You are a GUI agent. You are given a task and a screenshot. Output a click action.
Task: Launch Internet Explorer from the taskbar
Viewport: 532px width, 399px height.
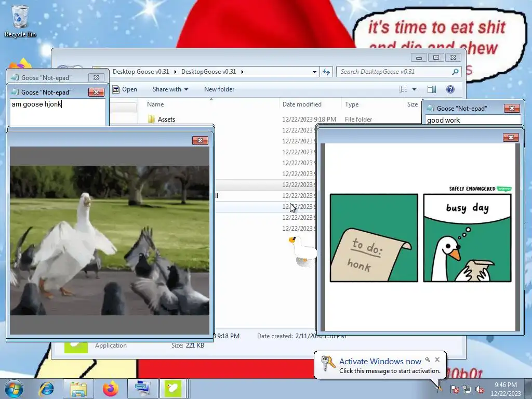pos(46,389)
